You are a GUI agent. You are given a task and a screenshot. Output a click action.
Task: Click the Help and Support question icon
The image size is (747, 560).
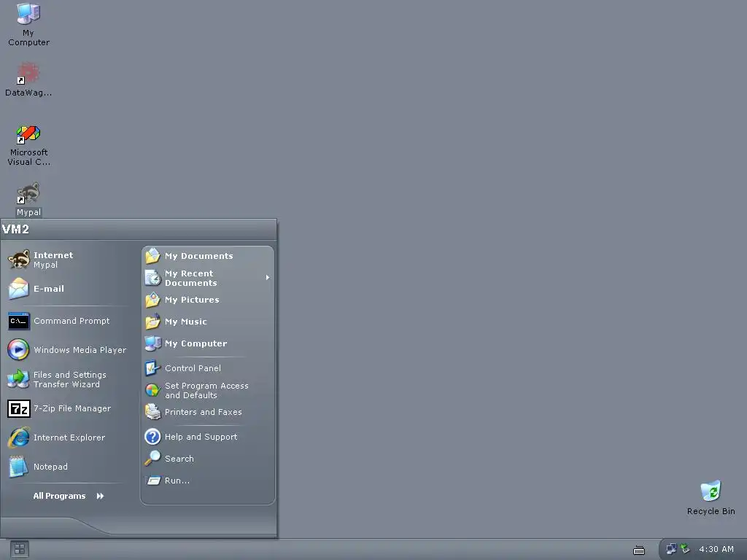[152, 437]
